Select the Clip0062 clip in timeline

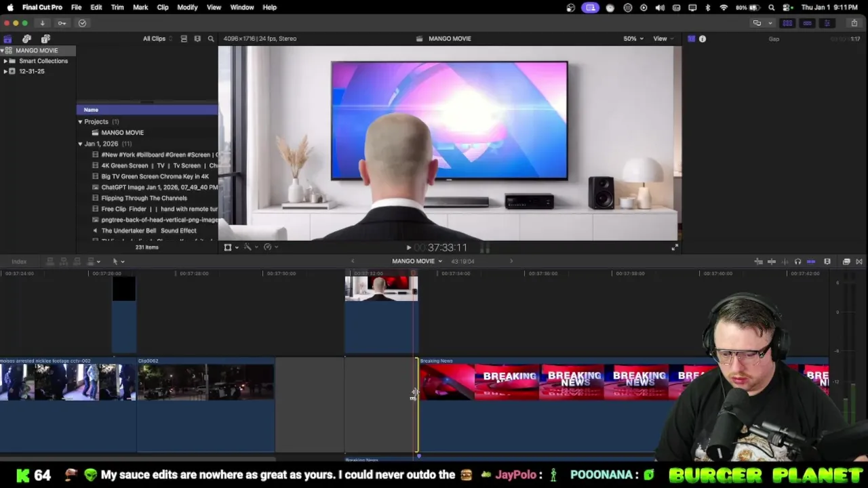coord(205,405)
